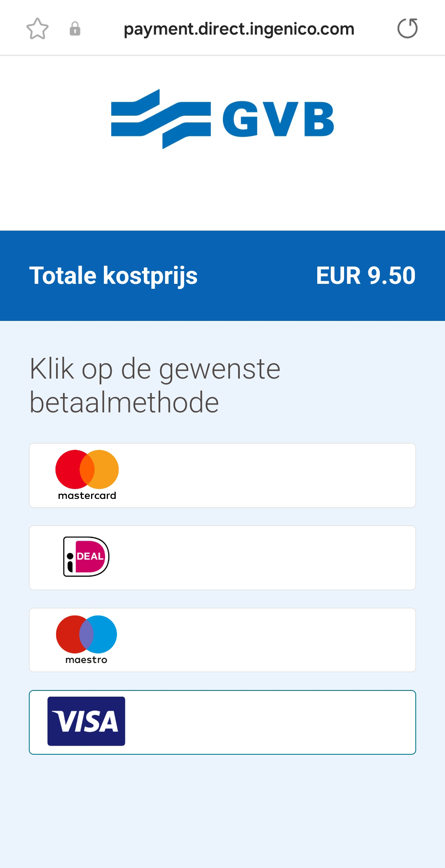Tap the payment.direct.ingenico.com address bar

tap(239, 29)
